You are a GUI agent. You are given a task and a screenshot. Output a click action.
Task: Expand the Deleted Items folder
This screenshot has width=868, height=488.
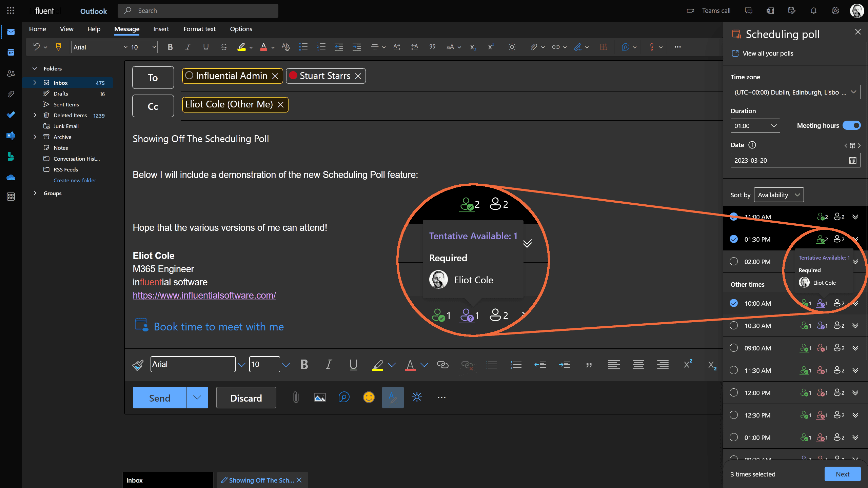[35, 115]
